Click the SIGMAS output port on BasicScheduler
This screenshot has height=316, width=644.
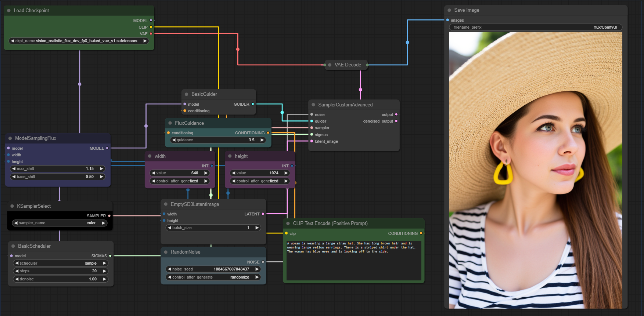click(x=110, y=256)
